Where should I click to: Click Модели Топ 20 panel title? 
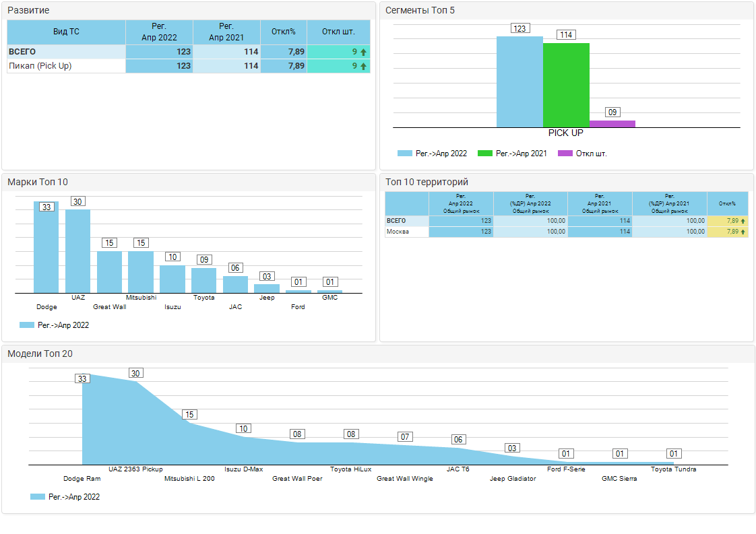click(x=40, y=354)
